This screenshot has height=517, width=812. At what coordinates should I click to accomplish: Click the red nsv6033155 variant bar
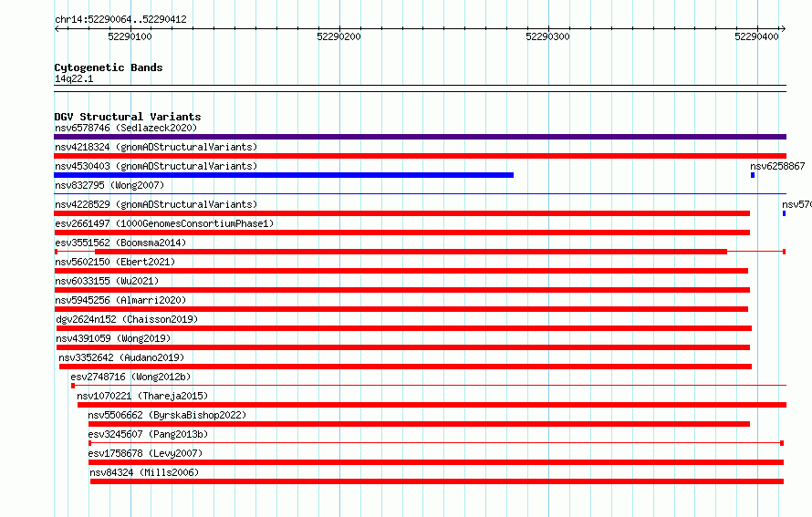pyautogui.click(x=401, y=290)
